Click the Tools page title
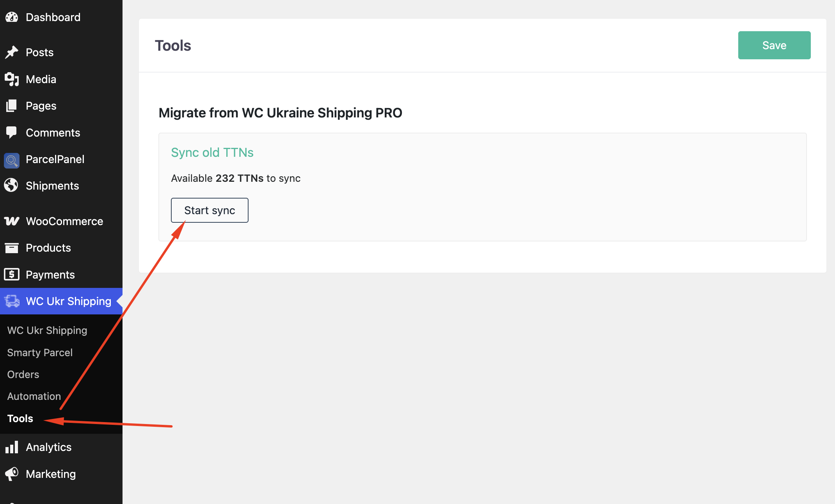 tap(173, 46)
